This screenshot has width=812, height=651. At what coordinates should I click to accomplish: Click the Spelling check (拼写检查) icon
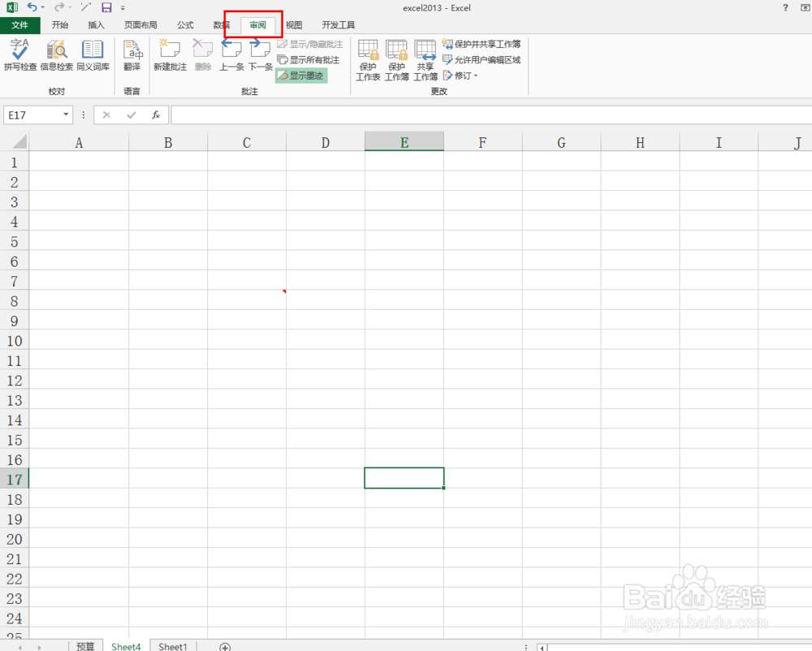point(20,54)
